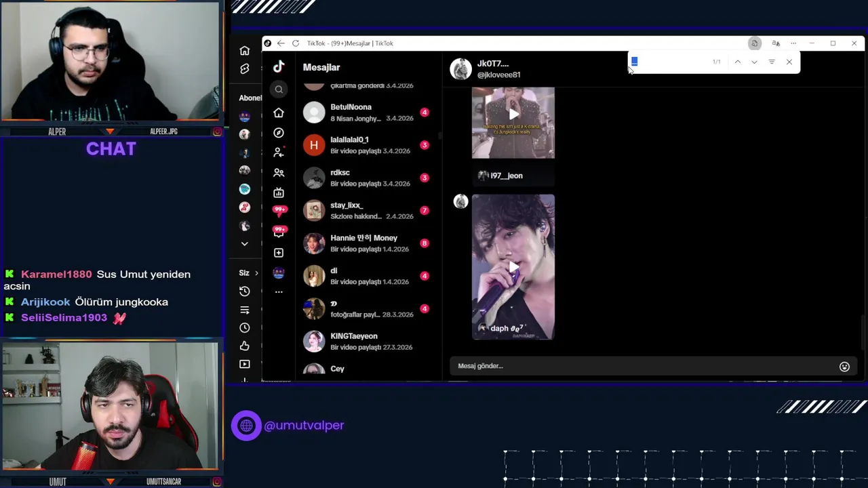Open the TikTok Following icon
Screen dimensions: 868x488
tap(279, 152)
